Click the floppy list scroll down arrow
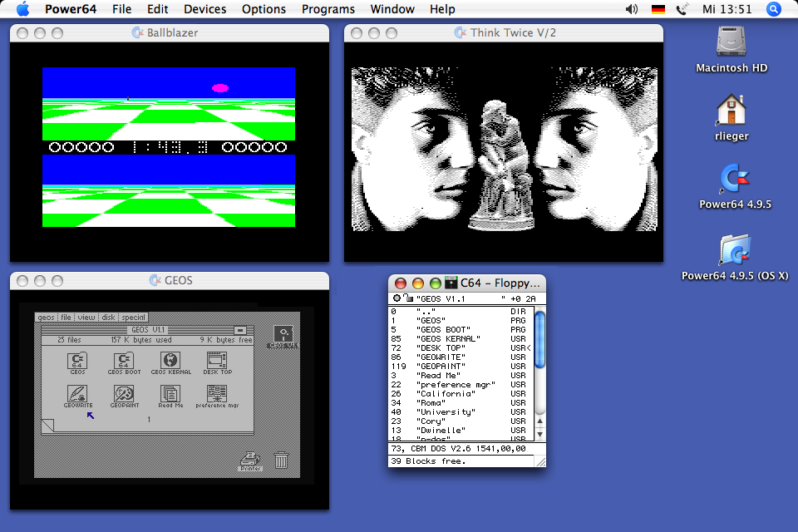This screenshot has width=798, height=532. point(540,434)
